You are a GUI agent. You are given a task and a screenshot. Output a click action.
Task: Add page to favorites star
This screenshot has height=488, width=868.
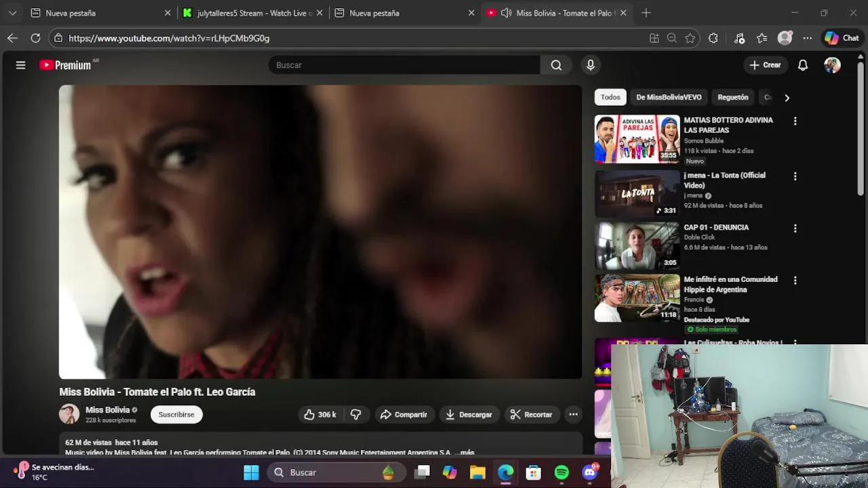(x=690, y=39)
